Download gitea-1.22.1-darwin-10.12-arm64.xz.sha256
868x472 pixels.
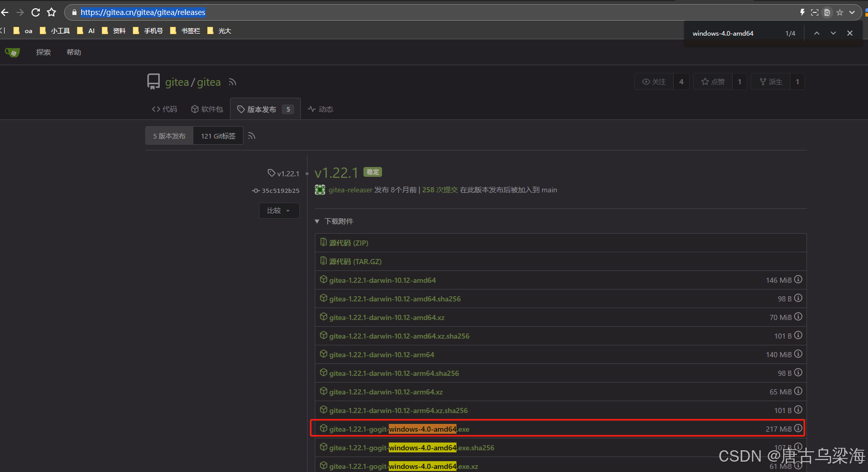[x=398, y=410]
